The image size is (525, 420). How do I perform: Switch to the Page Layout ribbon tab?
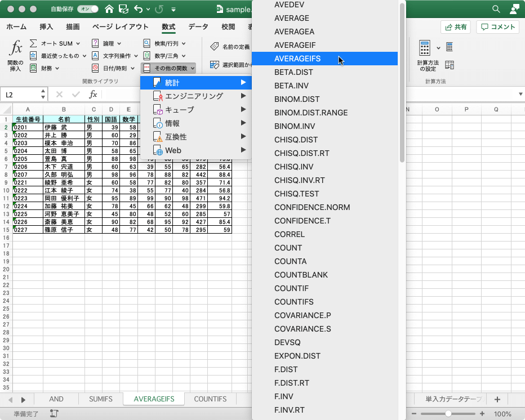click(120, 27)
